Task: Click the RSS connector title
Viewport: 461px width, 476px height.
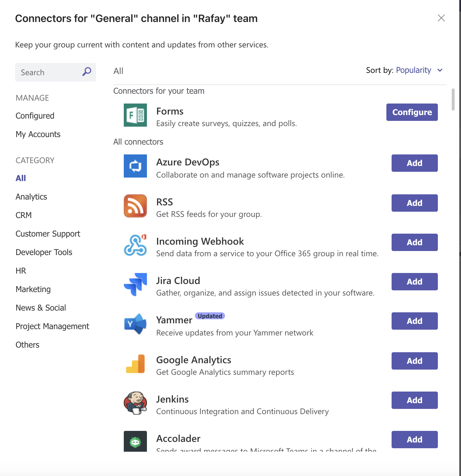Action: coord(165,202)
